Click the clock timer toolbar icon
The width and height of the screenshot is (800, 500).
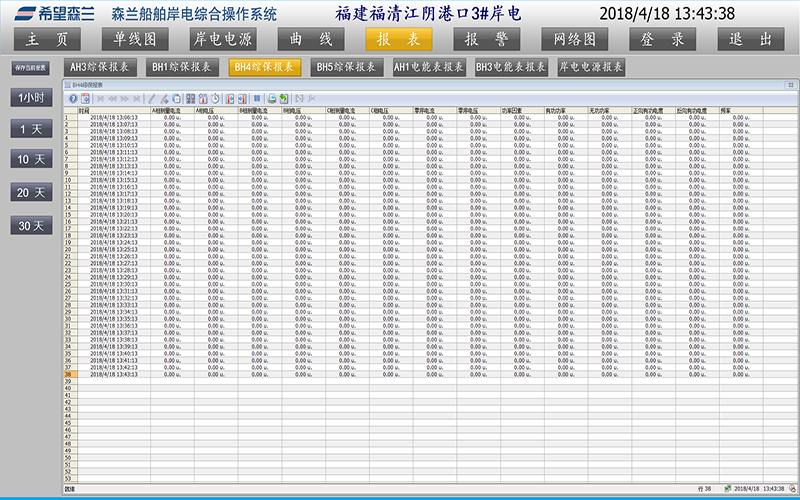tap(216, 99)
